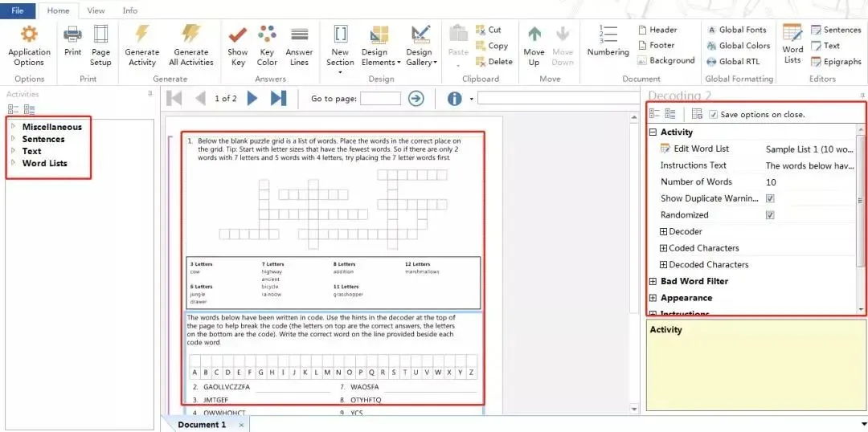Toggle Show Duplicate Warning checkbox

click(x=770, y=198)
